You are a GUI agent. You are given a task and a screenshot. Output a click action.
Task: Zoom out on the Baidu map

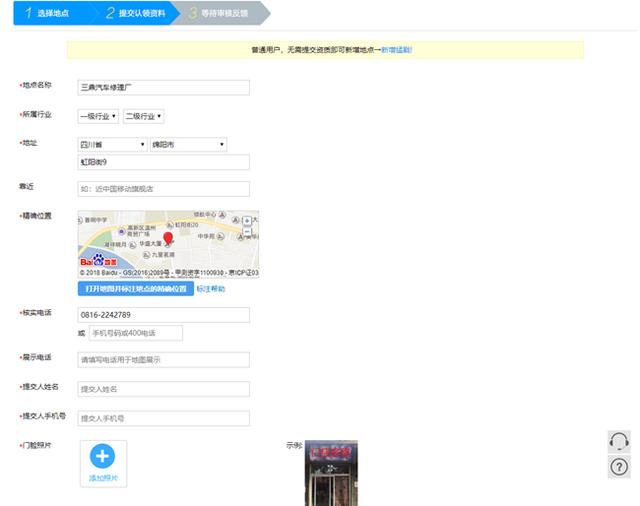[x=247, y=232]
